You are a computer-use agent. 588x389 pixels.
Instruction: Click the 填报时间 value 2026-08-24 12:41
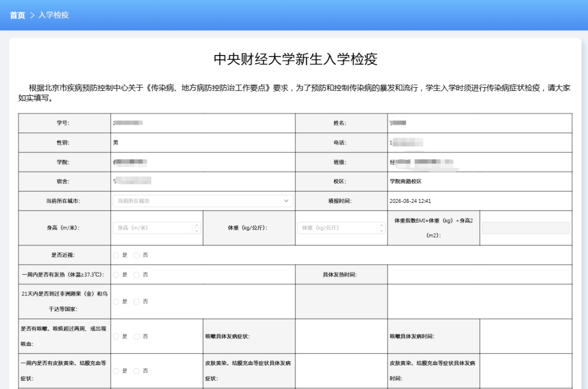(x=410, y=201)
